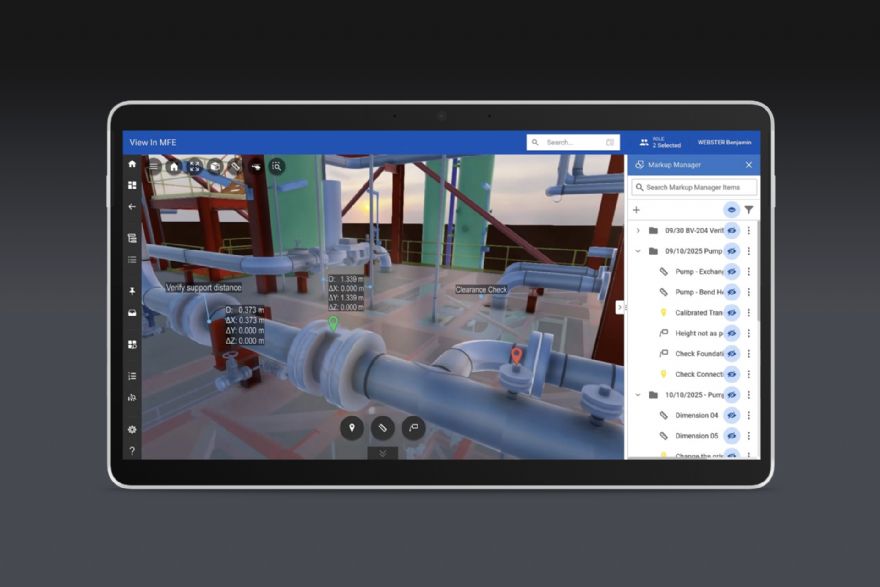Expand the 09/30 BV-204 folder
The width and height of the screenshot is (880, 587).
point(638,231)
